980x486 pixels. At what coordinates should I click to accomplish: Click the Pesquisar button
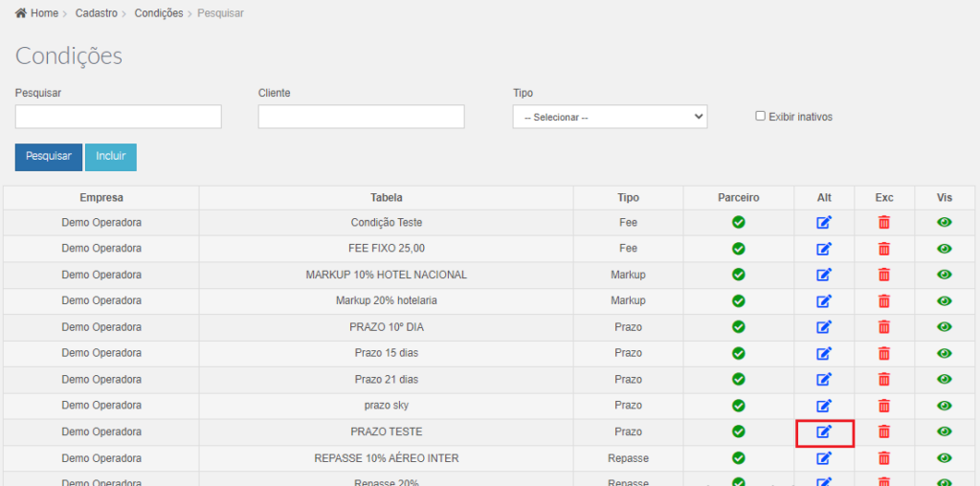[x=49, y=157]
